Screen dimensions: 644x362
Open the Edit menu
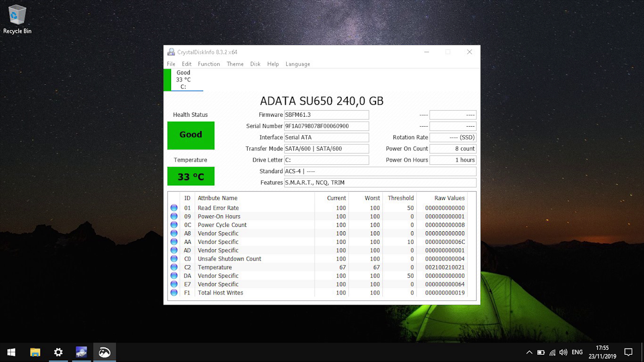187,64
